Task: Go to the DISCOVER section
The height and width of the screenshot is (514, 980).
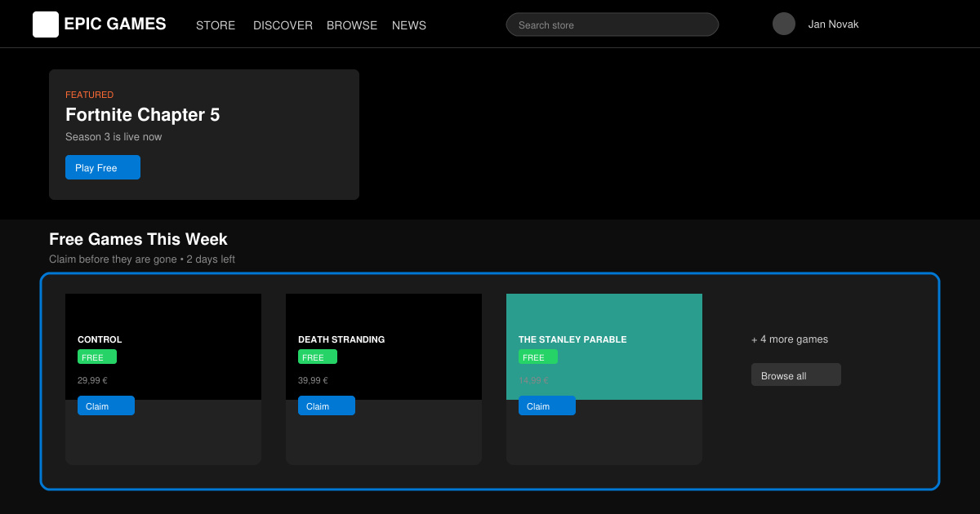Action: [283, 25]
